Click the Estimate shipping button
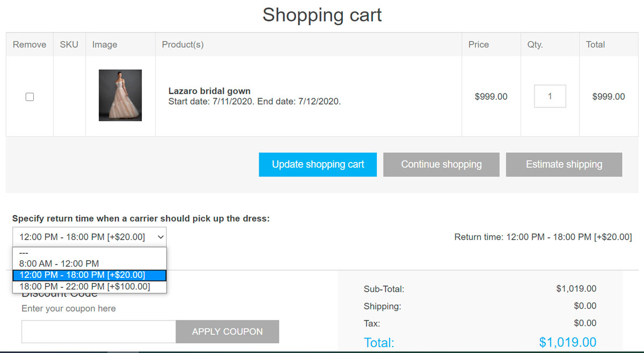The width and height of the screenshot is (644, 353). coord(563,164)
